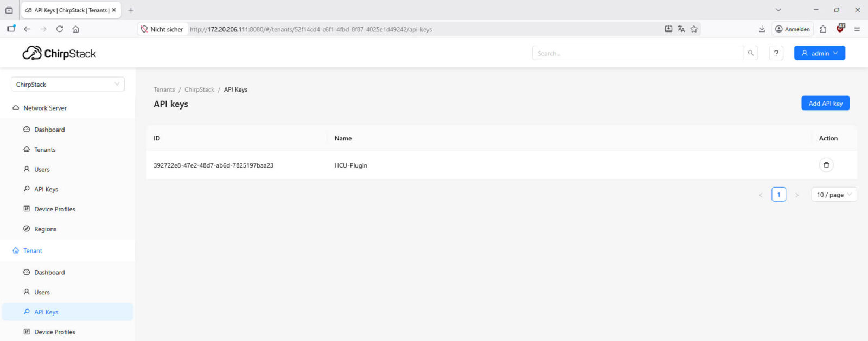Click the Tenants breadcrumb link
The width and height of the screenshot is (868, 341).
164,90
